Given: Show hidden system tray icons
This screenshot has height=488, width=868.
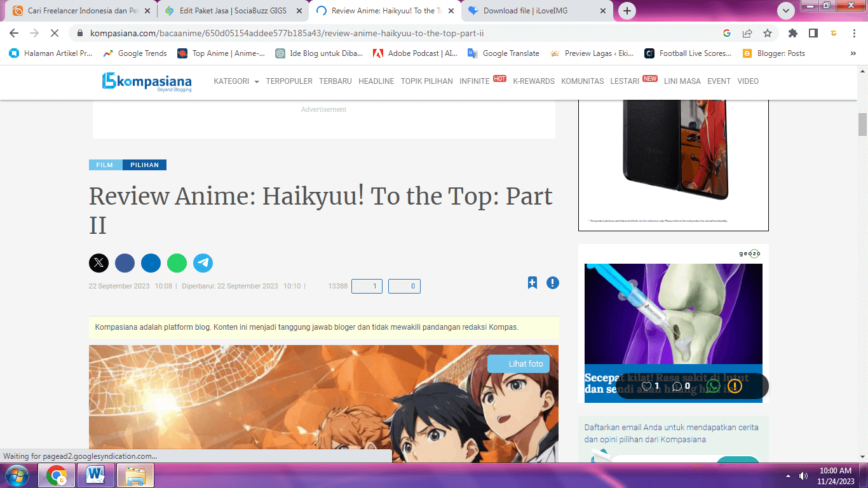Looking at the screenshot, I should pyautogui.click(x=788, y=475).
